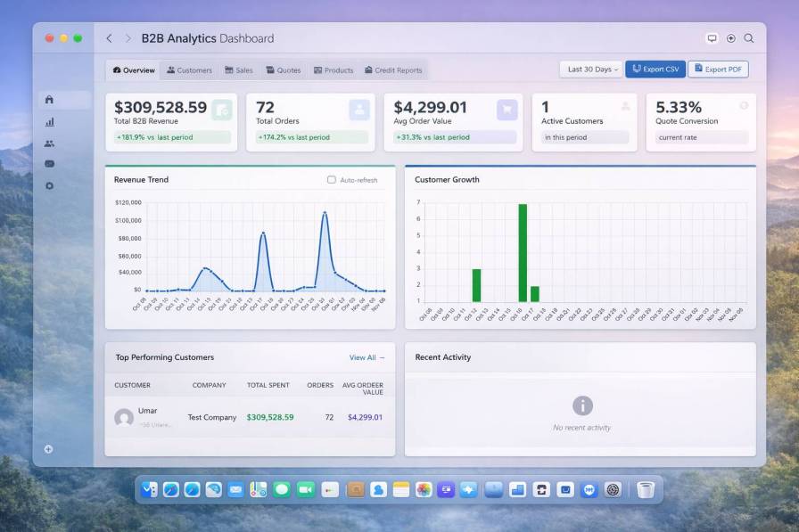Open the Quotes tab
Screen dimensions: 799x532
pyautogui.click(x=284, y=70)
